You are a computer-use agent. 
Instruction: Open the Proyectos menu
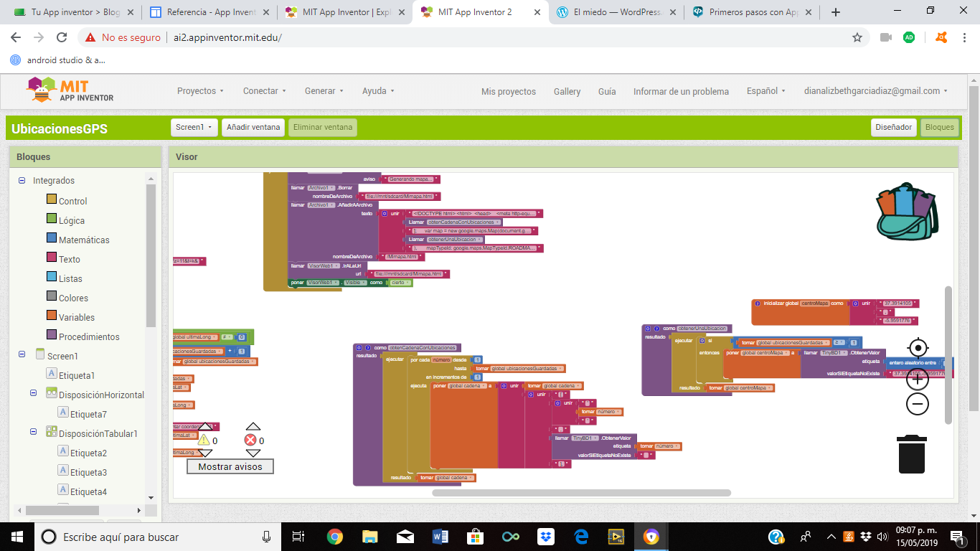[200, 91]
